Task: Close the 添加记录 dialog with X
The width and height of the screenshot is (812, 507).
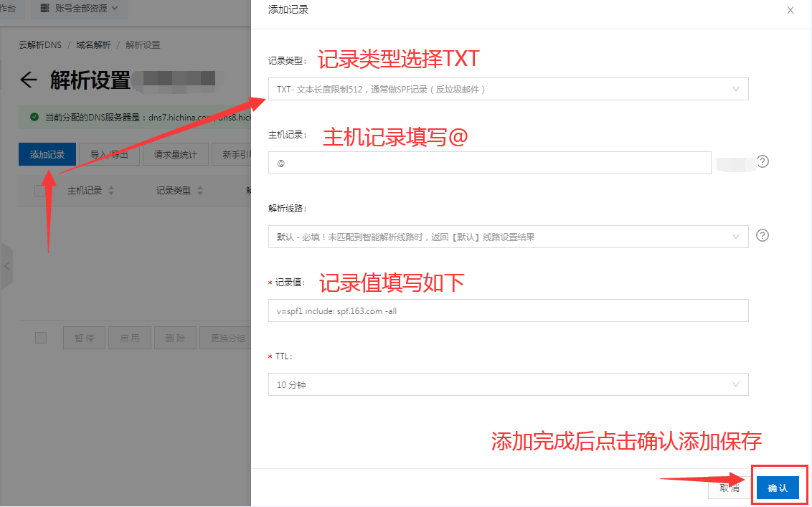Action: (x=790, y=10)
